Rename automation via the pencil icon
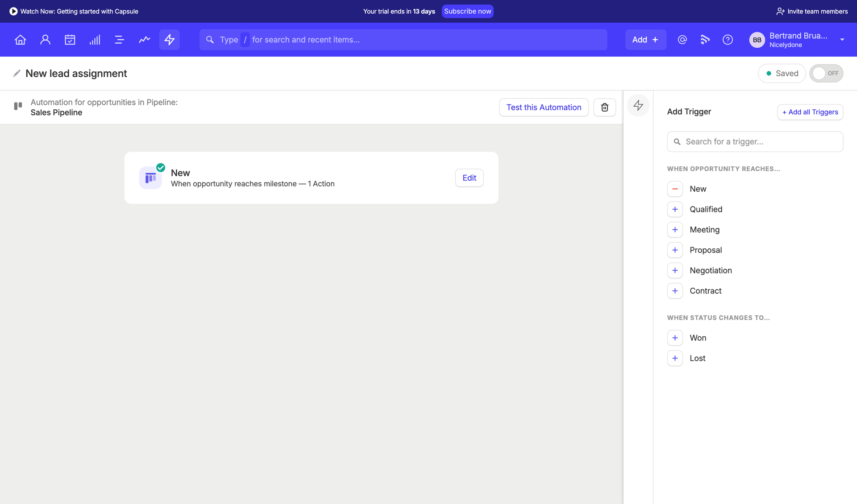 coord(17,73)
